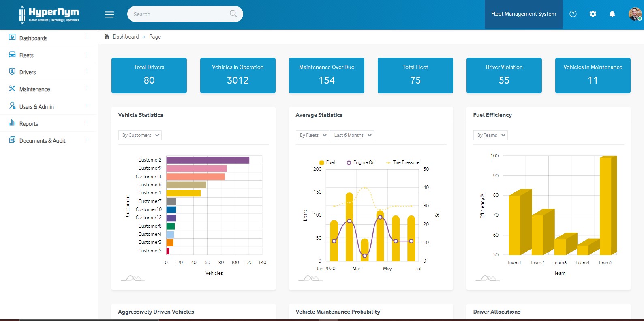Open the help question mark icon
This screenshot has width=644, height=321.
[x=573, y=14]
